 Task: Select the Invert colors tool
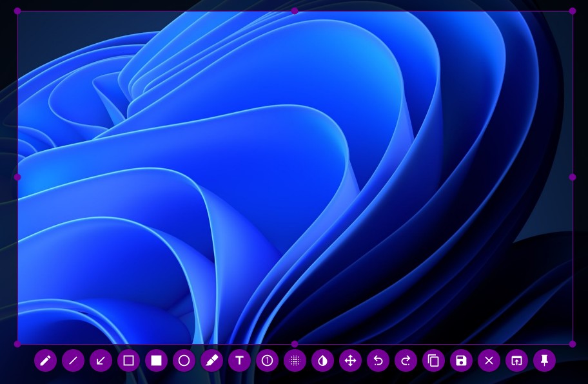click(x=322, y=360)
